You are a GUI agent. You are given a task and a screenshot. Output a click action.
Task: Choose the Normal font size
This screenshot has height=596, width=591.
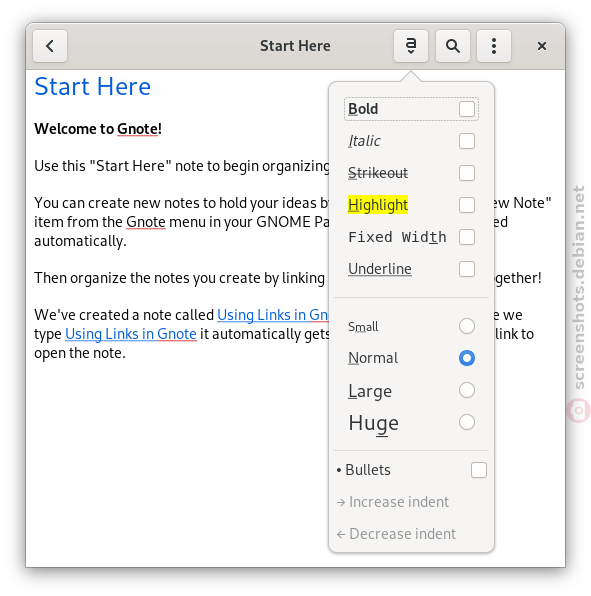tap(466, 358)
